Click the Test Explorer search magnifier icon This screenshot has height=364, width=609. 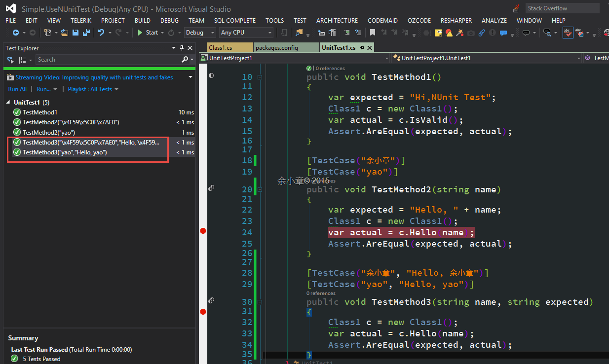(185, 60)
